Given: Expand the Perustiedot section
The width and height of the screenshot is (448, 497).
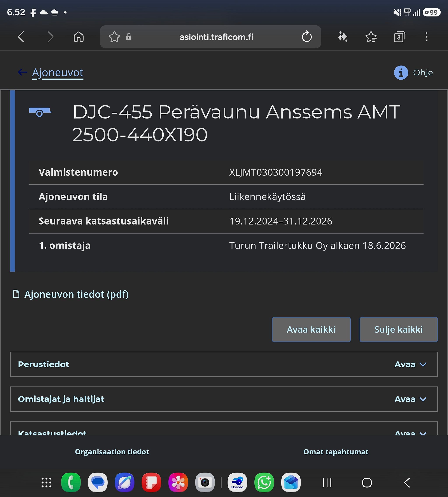Looking at the screenshot, I should (x=224, y=364).
